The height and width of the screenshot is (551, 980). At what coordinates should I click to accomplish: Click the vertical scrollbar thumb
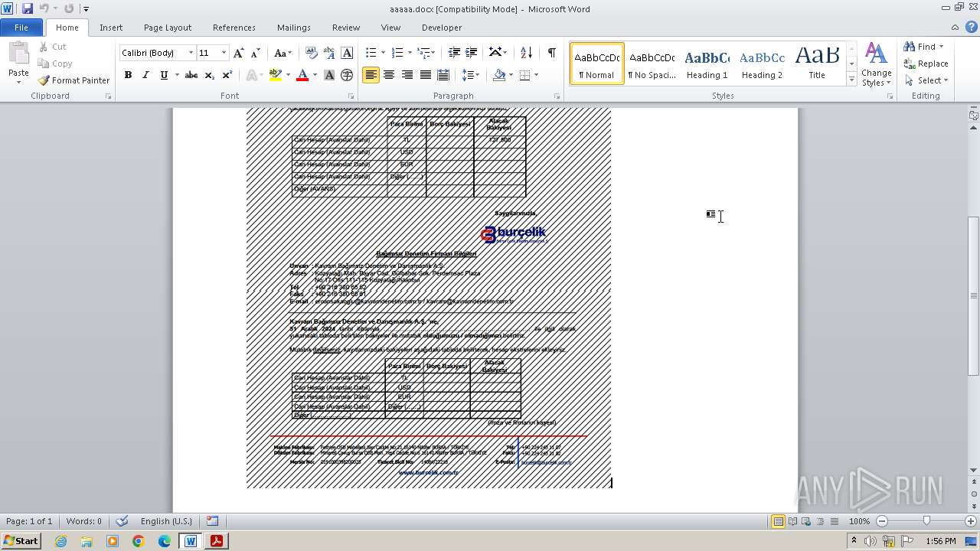973,295
